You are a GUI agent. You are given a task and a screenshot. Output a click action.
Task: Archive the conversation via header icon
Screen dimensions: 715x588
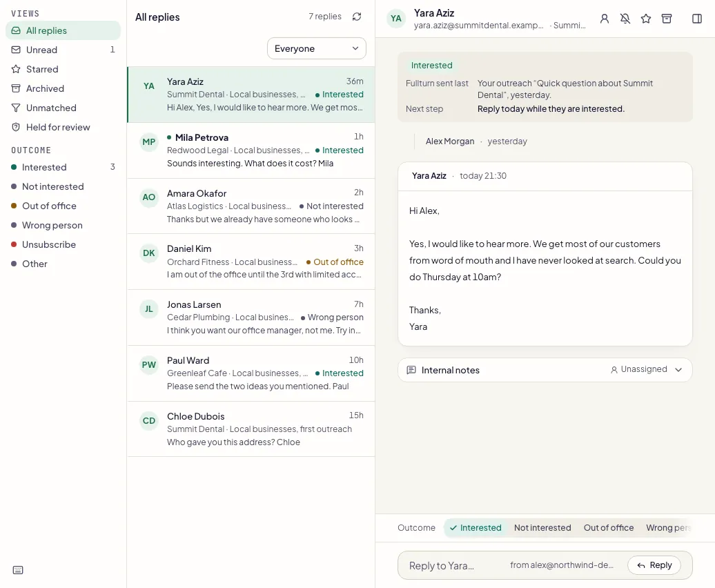[x=667, y=19]
